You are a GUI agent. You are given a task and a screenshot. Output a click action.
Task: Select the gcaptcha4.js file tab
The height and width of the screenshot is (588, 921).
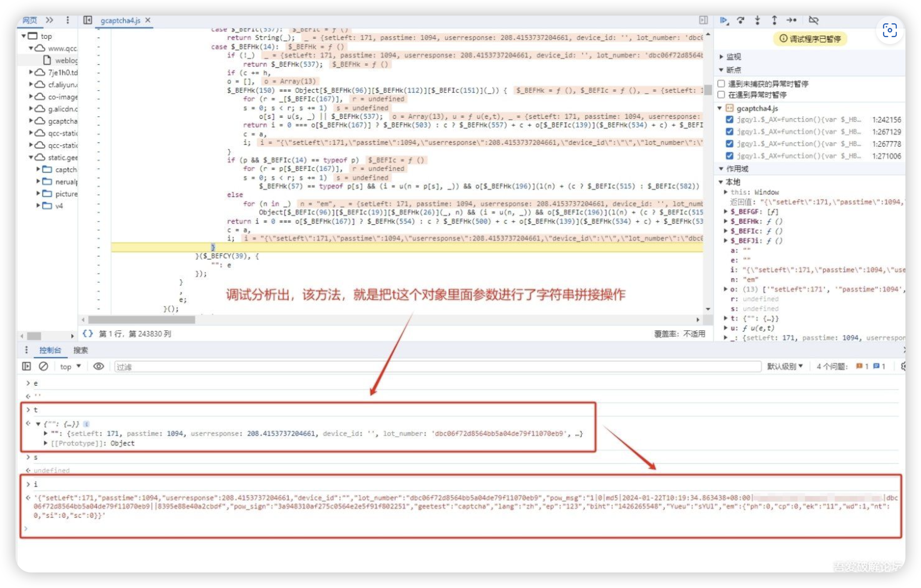120,20
